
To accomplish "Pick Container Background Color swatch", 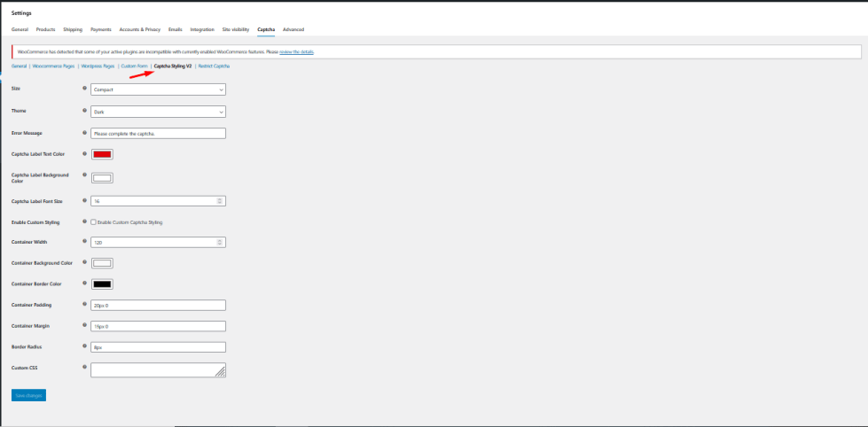I will point(102,263).
